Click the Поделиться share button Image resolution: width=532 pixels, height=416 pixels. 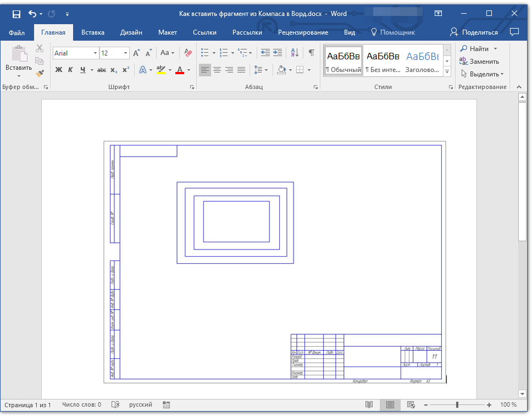coord(474,32)
